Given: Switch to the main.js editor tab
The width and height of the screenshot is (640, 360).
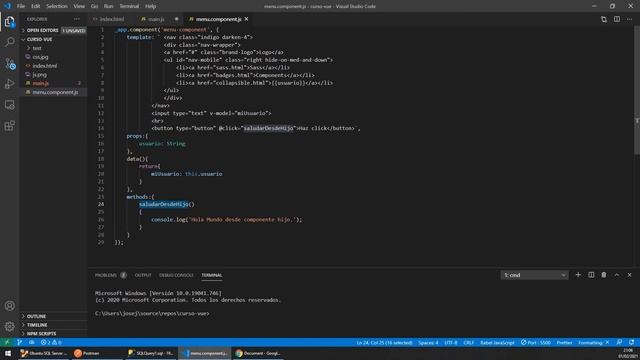Looking at the screenshot, I should (x=156, y=19).
